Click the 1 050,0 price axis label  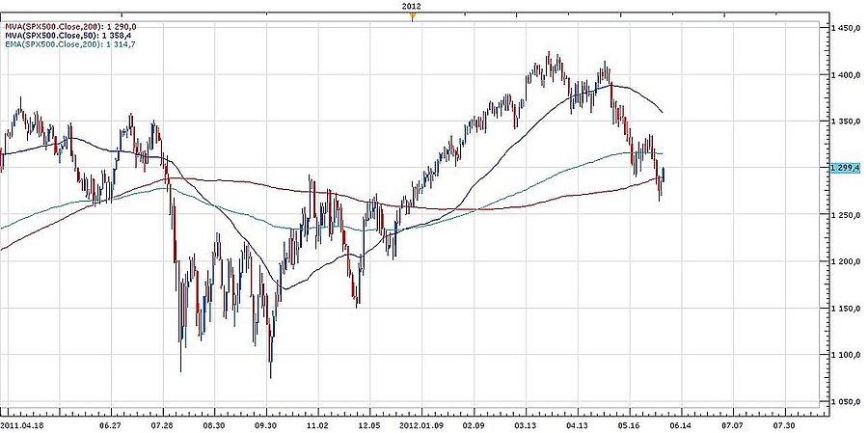click(846, 401)
